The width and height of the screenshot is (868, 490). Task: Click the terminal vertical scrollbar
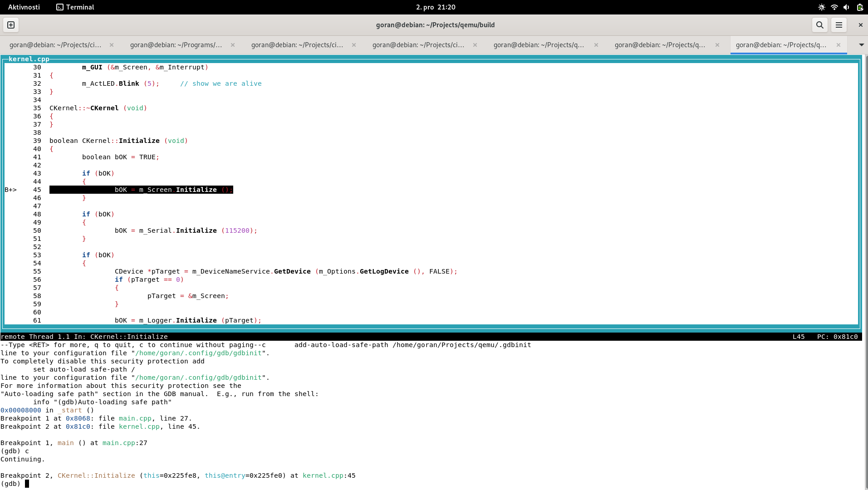tap(865, 272)
